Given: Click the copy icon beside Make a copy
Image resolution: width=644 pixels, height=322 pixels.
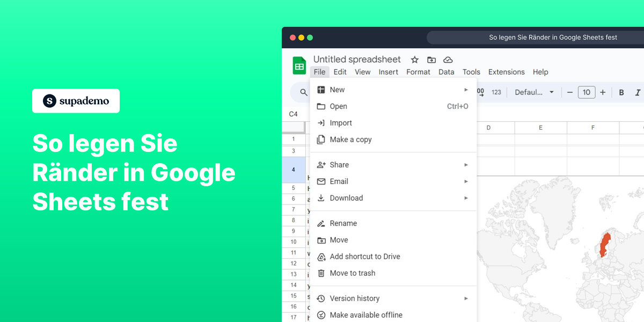Looking at the screenshot, I should [x=321, y=140].
